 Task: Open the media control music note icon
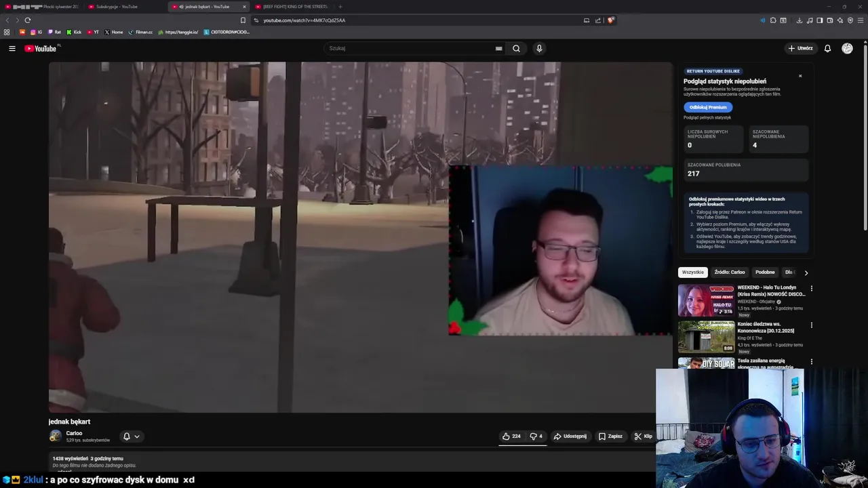pyautogui.click(x=810, y=20)
